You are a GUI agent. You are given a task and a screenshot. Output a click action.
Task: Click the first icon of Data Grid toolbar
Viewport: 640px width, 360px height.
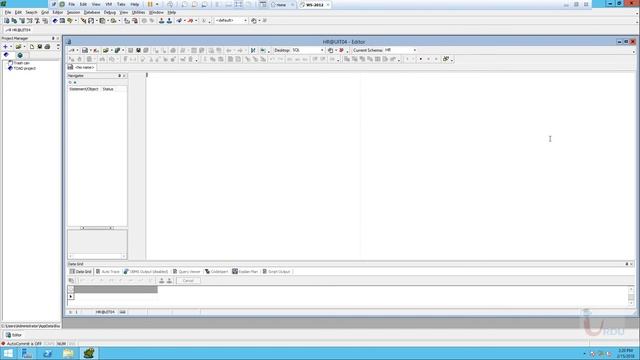point(71,281)
